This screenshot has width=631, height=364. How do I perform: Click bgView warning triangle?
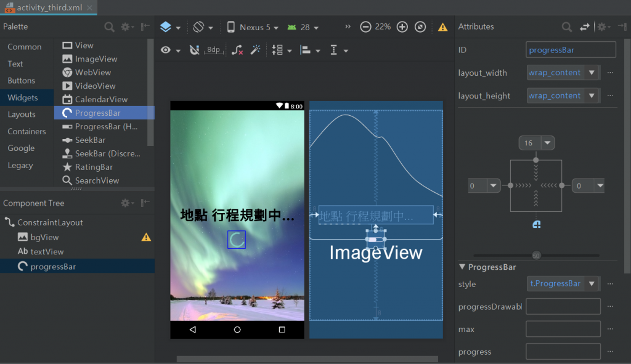click(x=146, y=237)
